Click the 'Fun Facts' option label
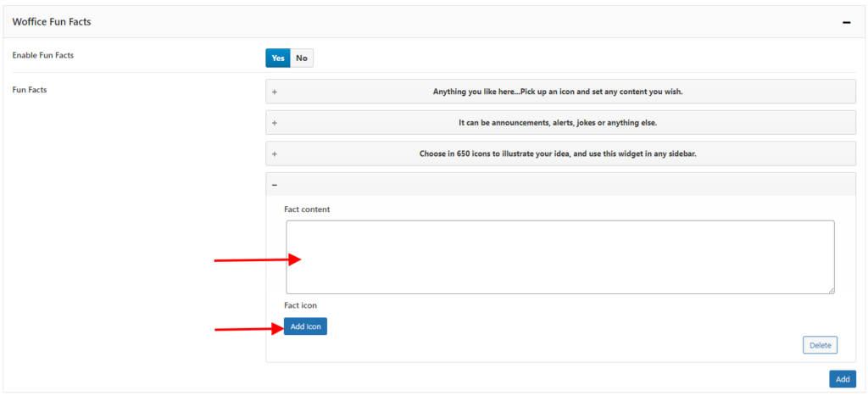Image resolution: width=868 pixels, height=396 pixels. pos(30,89)
